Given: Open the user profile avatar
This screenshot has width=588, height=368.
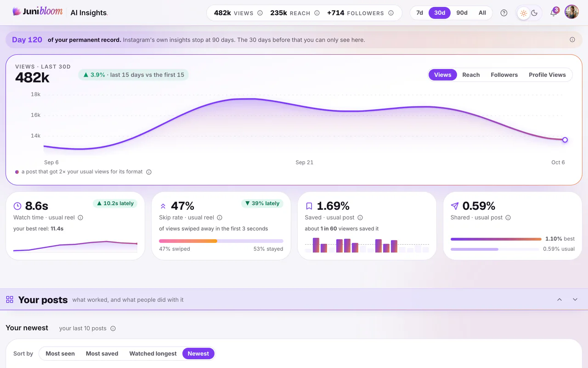Looking at the screenshot, I should [x=571, y=12].
